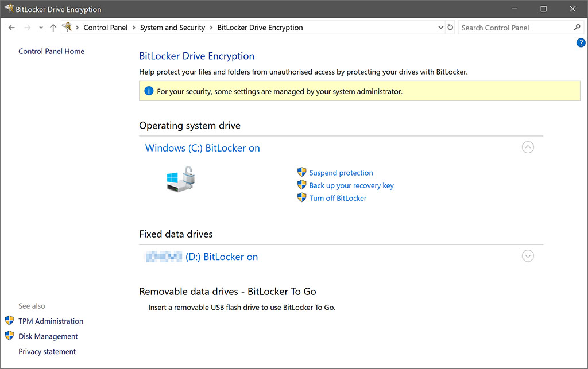Click the shield icon beside Suspend protection

coord(301,172)
